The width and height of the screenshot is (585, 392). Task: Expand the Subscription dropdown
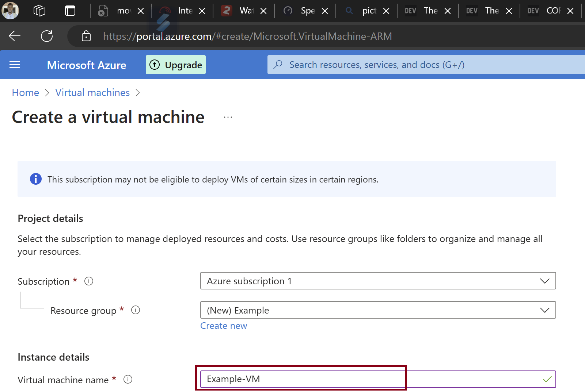[x=378, y=281]
